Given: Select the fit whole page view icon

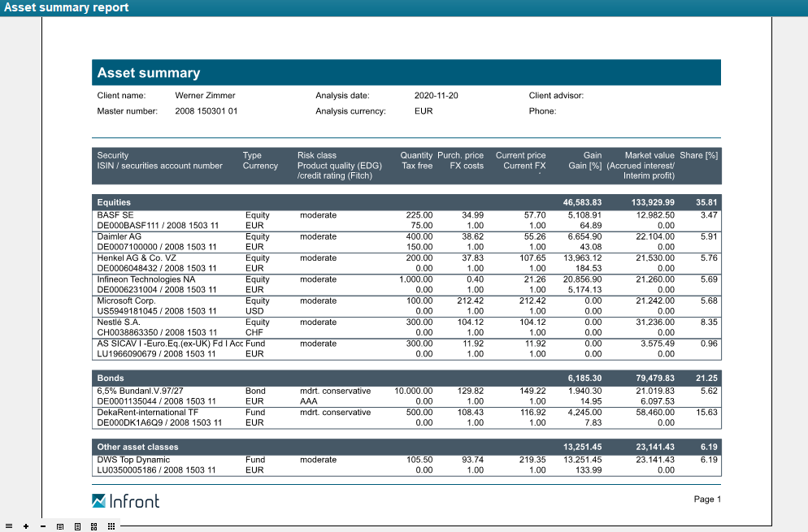Looking at the screenshot, I should coord(77,526).
